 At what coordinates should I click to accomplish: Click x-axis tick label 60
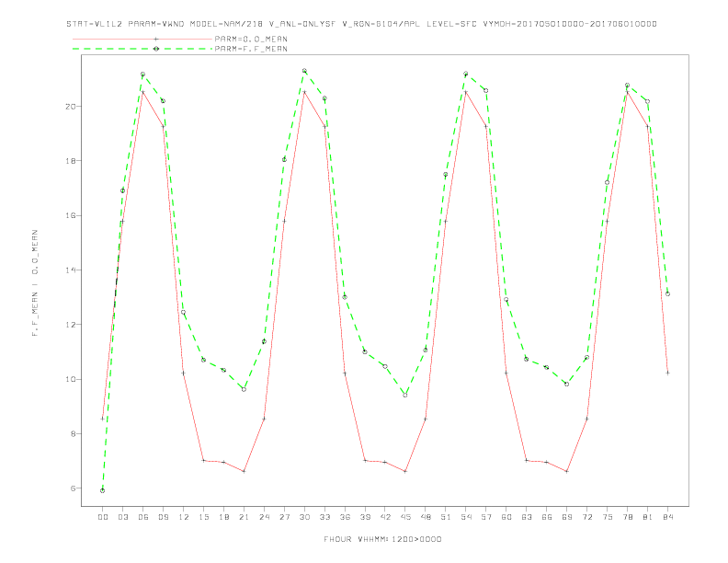tap(506, 517)
